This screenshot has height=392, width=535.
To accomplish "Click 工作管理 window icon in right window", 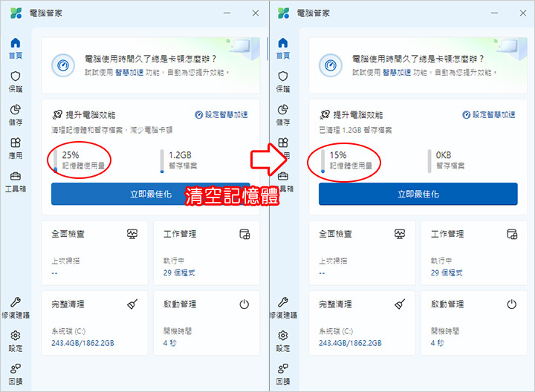I will pos(512,234).
